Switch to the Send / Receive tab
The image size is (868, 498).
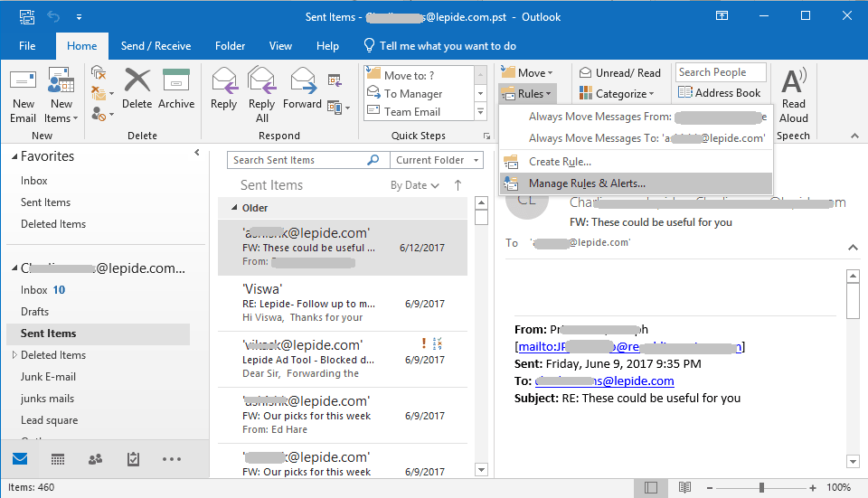coord(156,46)
